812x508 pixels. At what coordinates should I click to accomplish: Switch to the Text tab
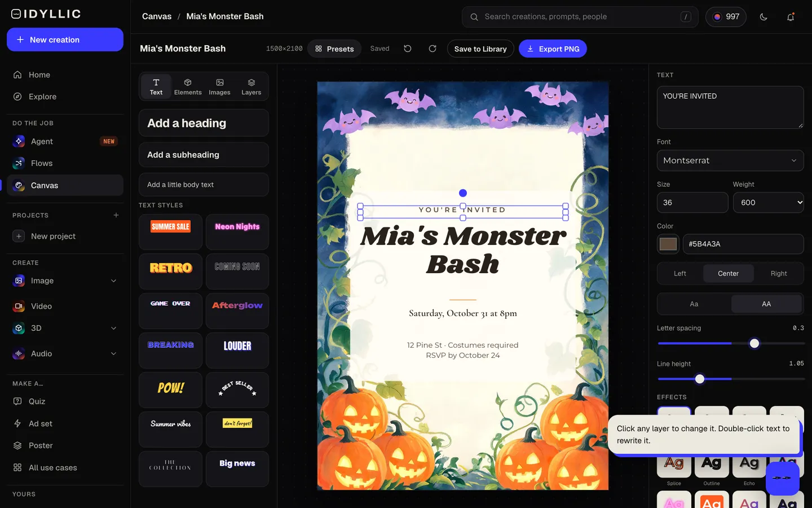(x=156, y=86)
